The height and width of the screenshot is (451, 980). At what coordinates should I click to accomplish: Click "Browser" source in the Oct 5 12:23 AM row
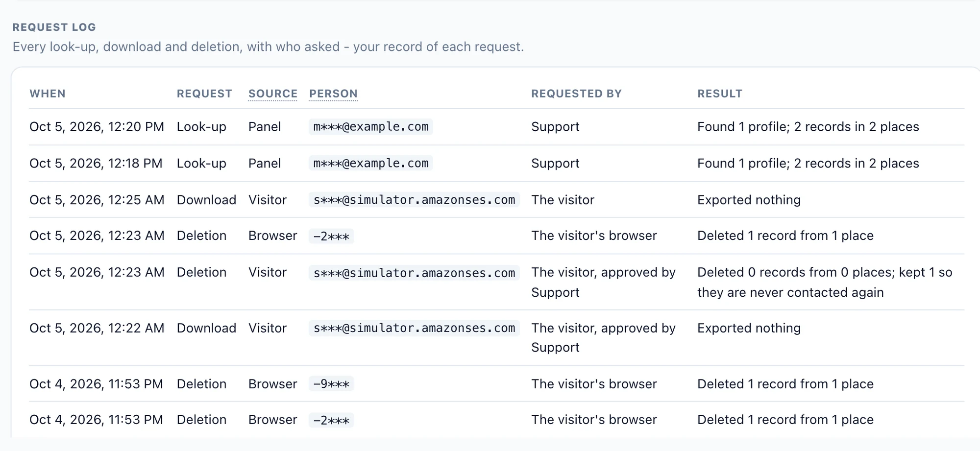tap(272, 236)
